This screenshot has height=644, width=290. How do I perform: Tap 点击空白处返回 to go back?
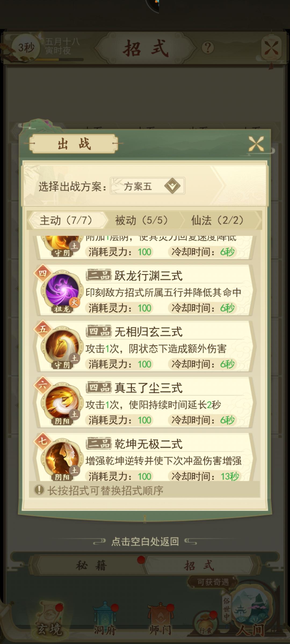[145, 541]
